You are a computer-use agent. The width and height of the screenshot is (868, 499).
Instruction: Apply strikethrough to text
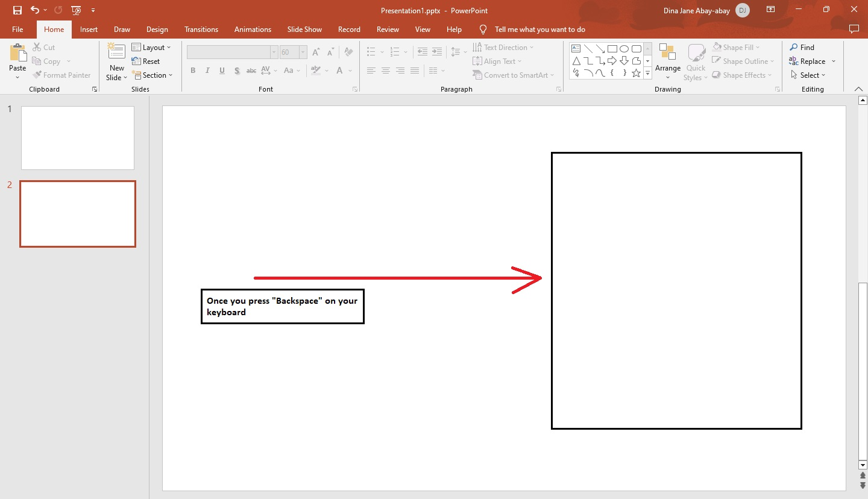[x=251, y=71]
